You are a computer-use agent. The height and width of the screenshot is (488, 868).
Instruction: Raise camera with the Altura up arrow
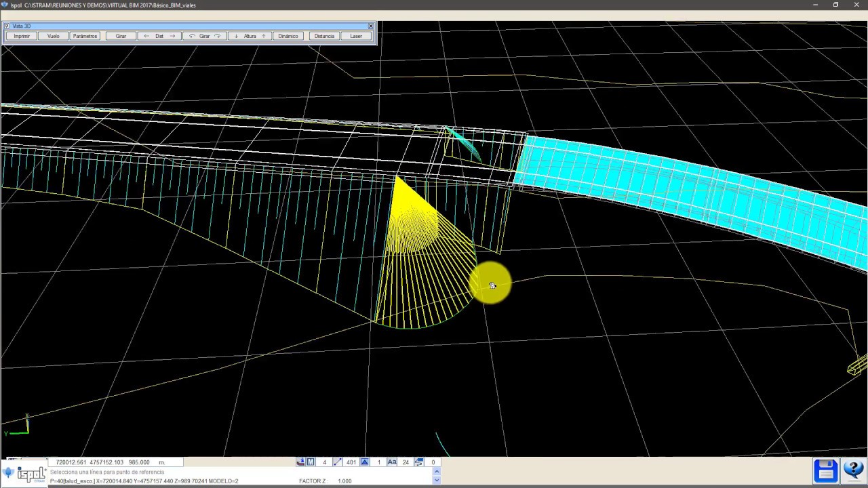click(264, 36)
